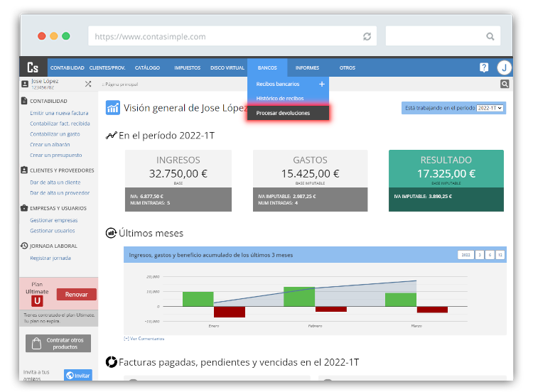
Task: Click the browser search magnifier icon
Action: coord(490,36)
